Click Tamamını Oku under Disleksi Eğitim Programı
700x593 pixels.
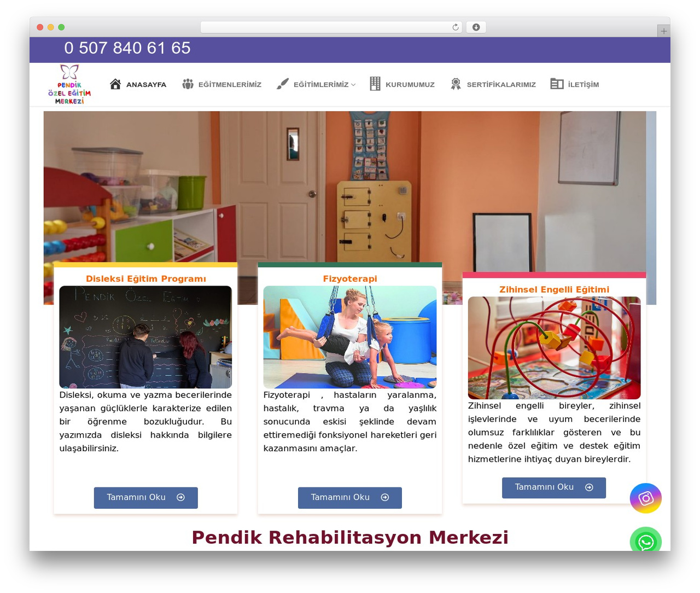tap(146, 498)
